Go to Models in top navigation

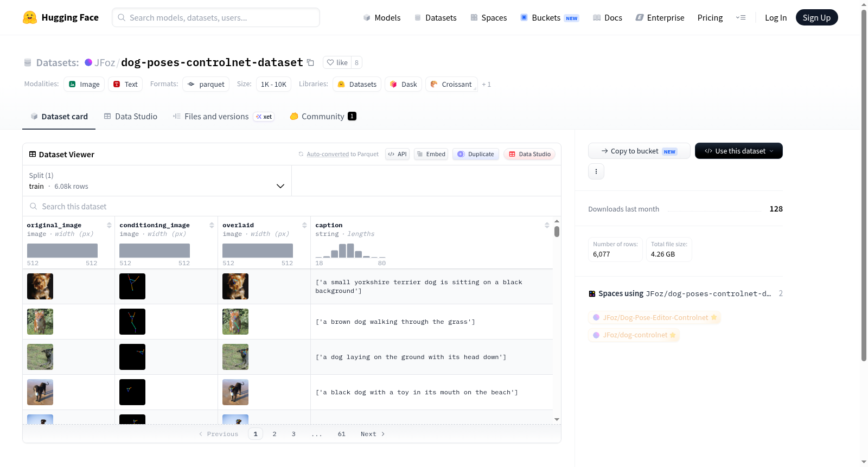[x=382, y=17]
